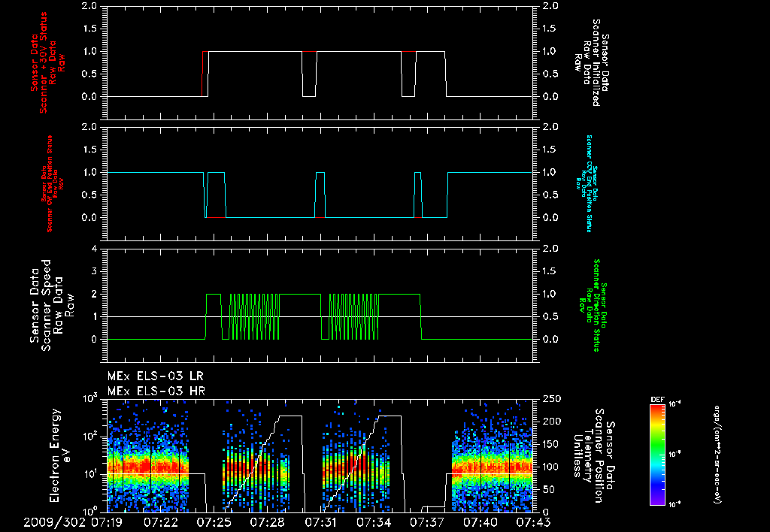Click the 'ergs/(cm**2-sr-sec-eV)' units label
Screen dimensions: 770x532
717,455
